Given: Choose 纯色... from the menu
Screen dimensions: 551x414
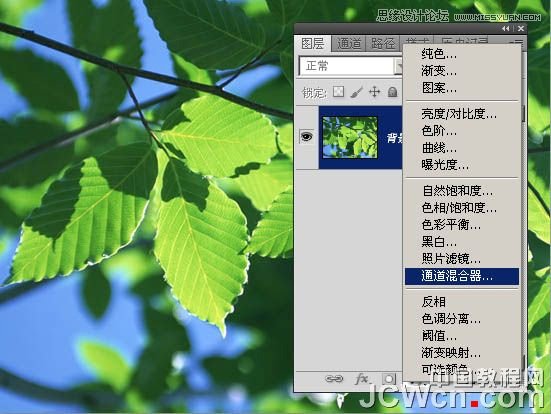Looking at the screenshot, I should point(462,54).
